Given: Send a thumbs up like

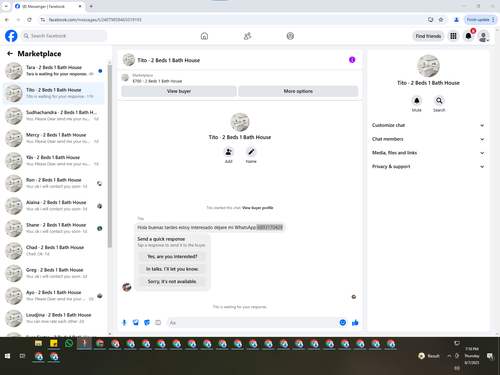Looking at the screenshot, I should pyautogui.click(x=355, y=322).
